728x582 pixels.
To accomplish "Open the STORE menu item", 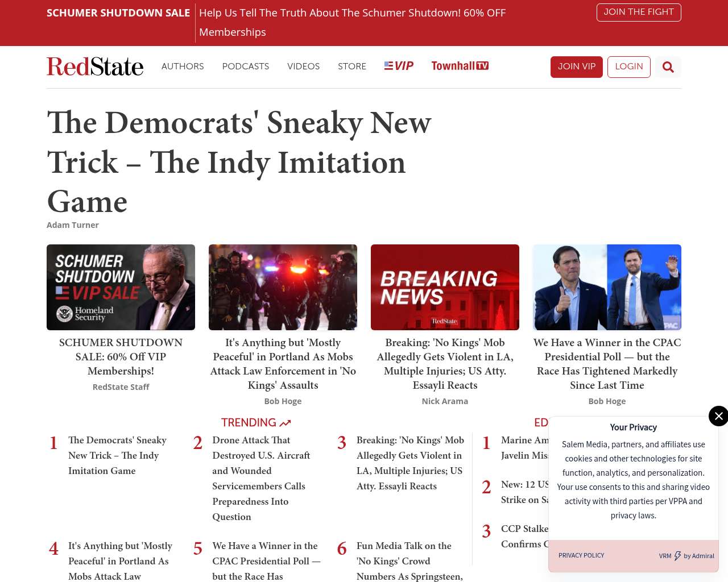I will click(352, 66).
